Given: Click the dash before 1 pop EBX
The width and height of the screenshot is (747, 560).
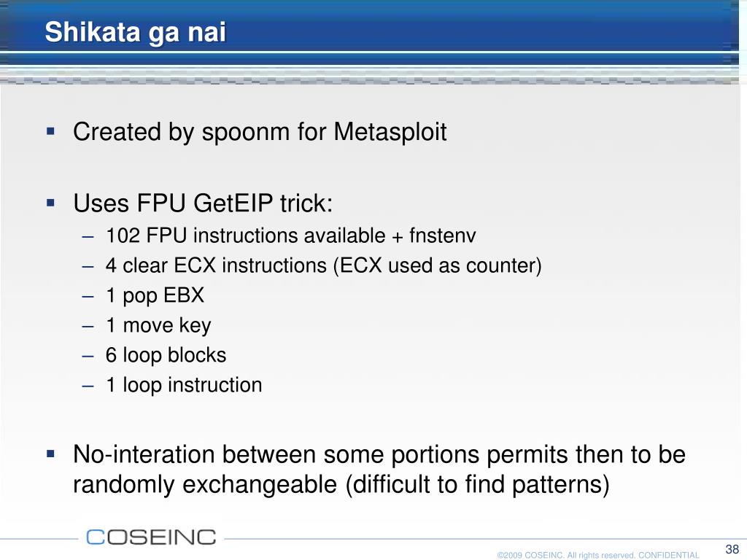Looking at the screenshot, I should tap(88, 297).
